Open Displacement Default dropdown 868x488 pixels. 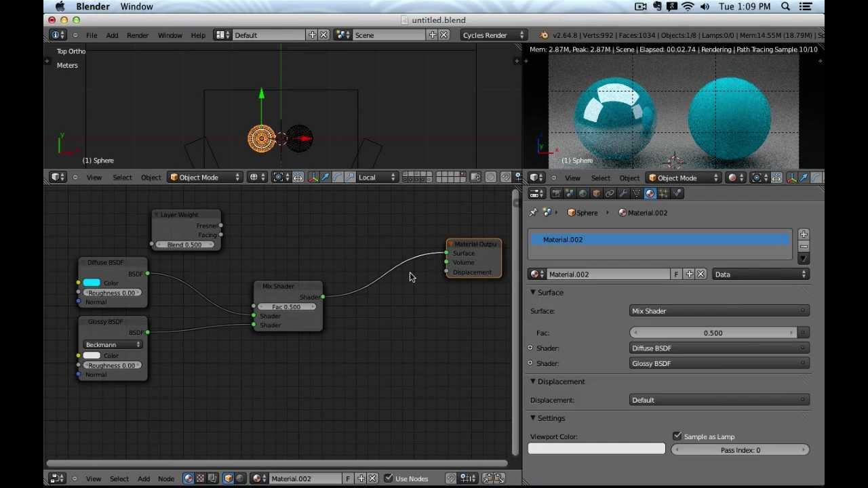coord(719,400)
